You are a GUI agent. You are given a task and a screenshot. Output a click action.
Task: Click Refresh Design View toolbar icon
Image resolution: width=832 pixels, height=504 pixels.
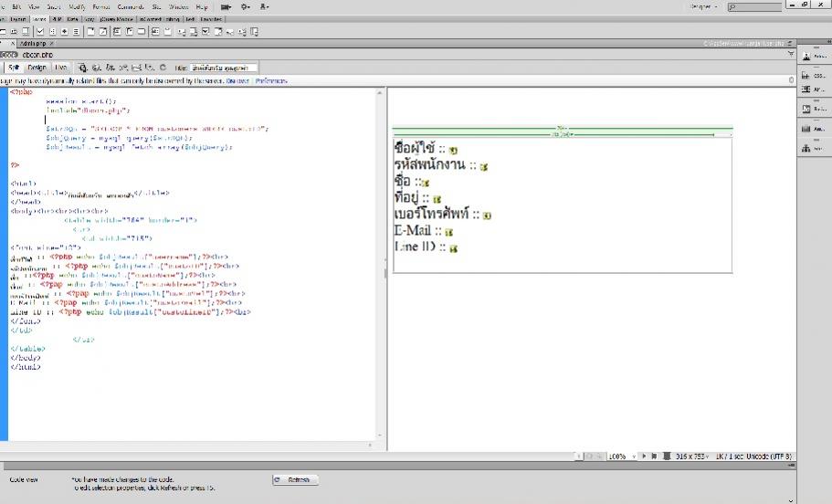(163, 68)
